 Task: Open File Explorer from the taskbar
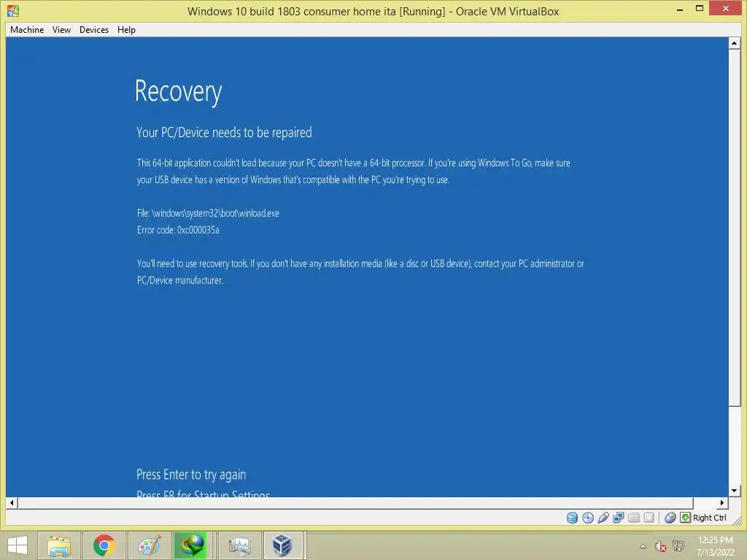tap(59, 545)
